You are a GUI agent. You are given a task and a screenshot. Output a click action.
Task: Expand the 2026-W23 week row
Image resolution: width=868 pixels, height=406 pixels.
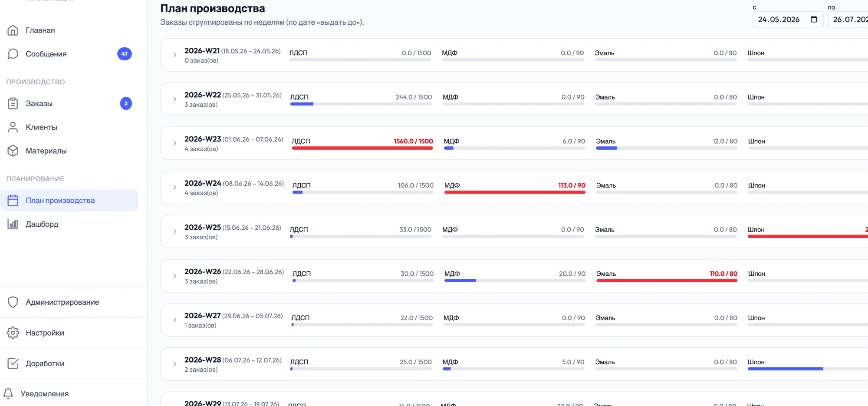(x=175, y=143)
